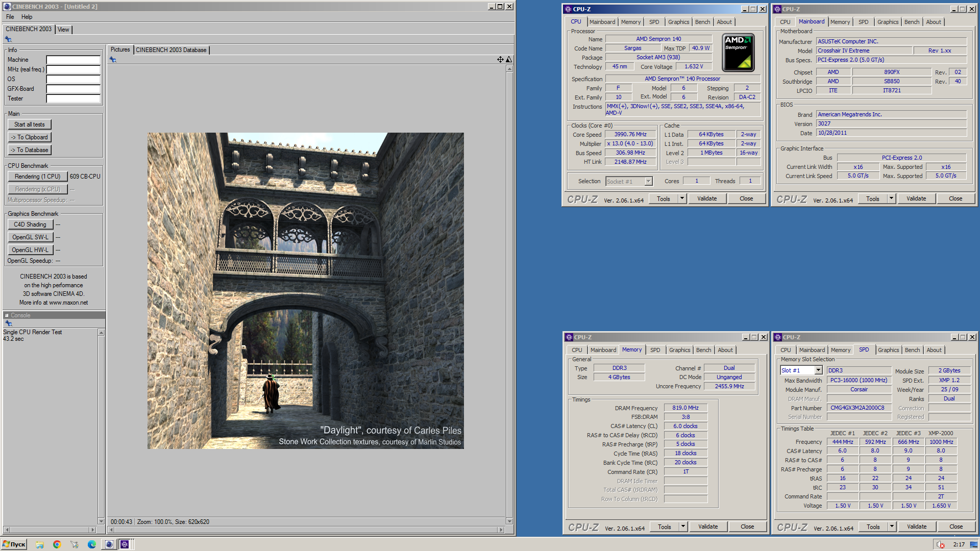Expand Tools arrow in the CPU-Z CPU window
Image resolution: width=980 pixels, height=551 pixels.
click(x=682, y=198)
